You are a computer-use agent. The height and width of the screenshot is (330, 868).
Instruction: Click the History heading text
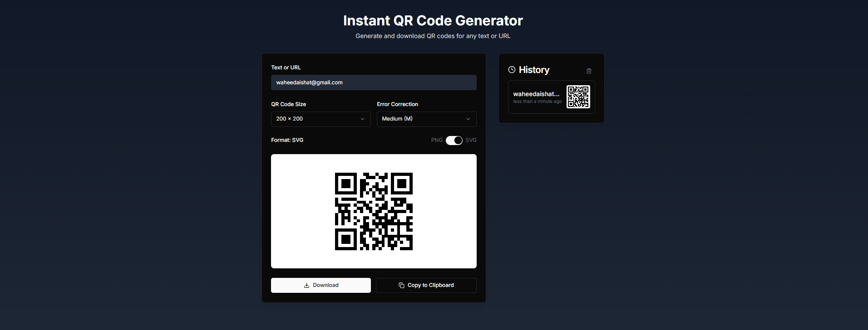(534, 70)
